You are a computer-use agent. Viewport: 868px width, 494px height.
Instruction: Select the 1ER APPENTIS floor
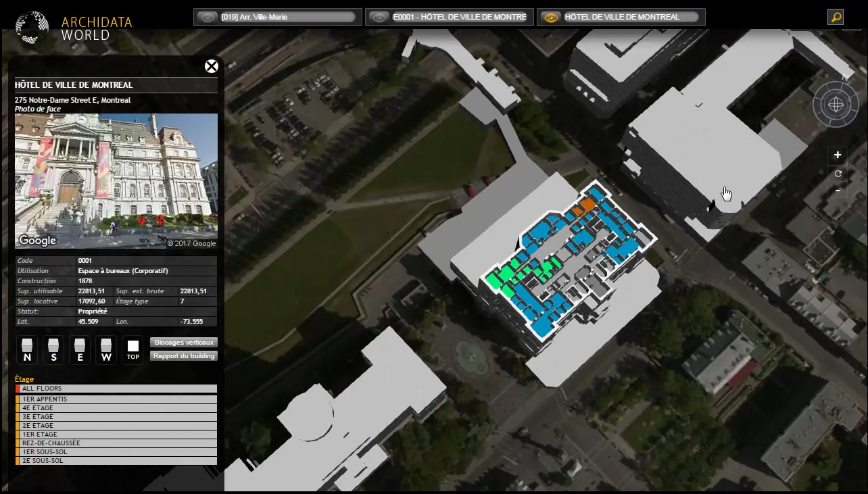[x=116, y=399]
